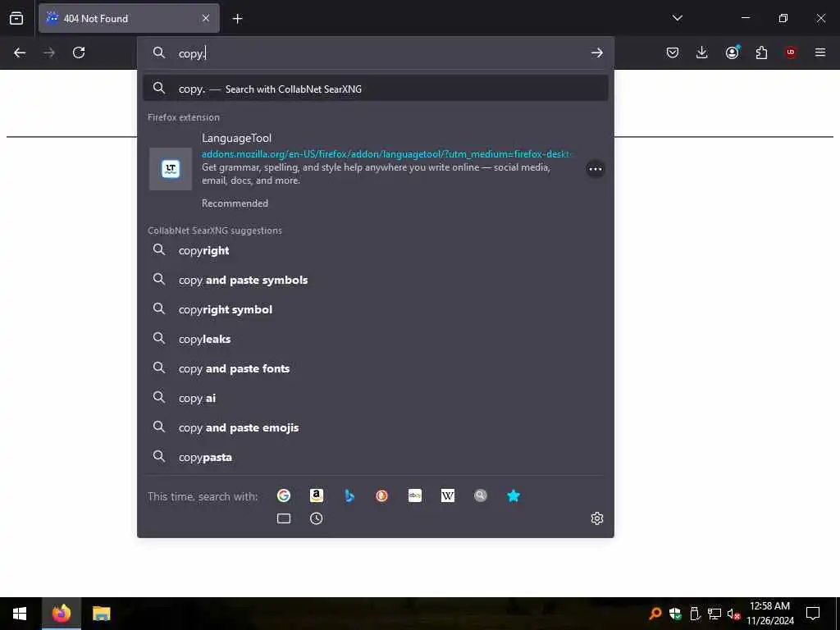This screenshot has height=630, width=840.
Task: Search this time in Bookmarks star
Action: tap(514, 495)
